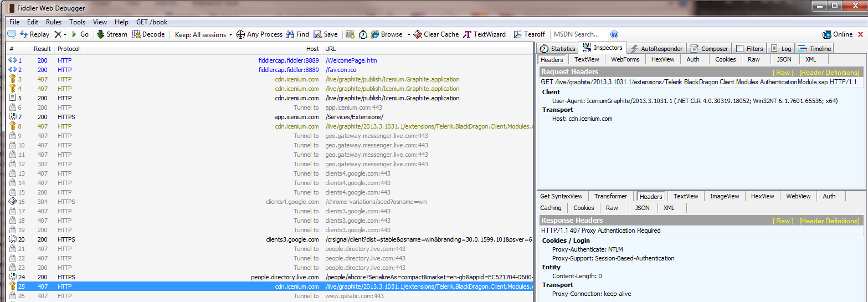Click the MSDN Search input field

(579, 34)
